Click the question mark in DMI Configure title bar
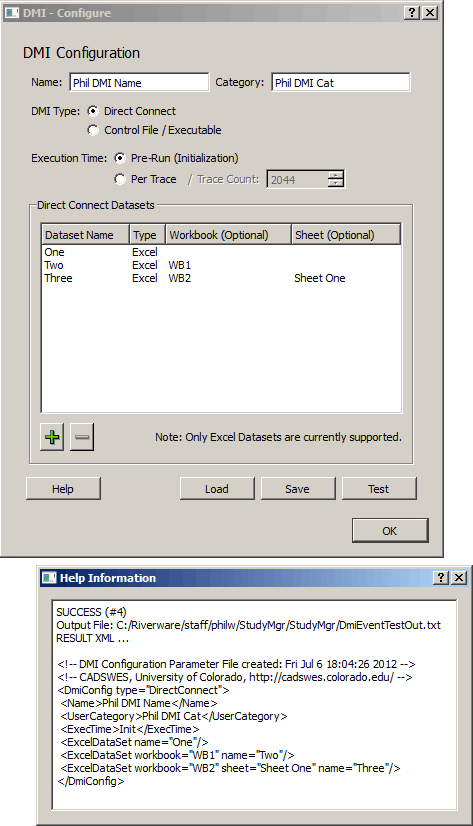 (x=412, y=13)
